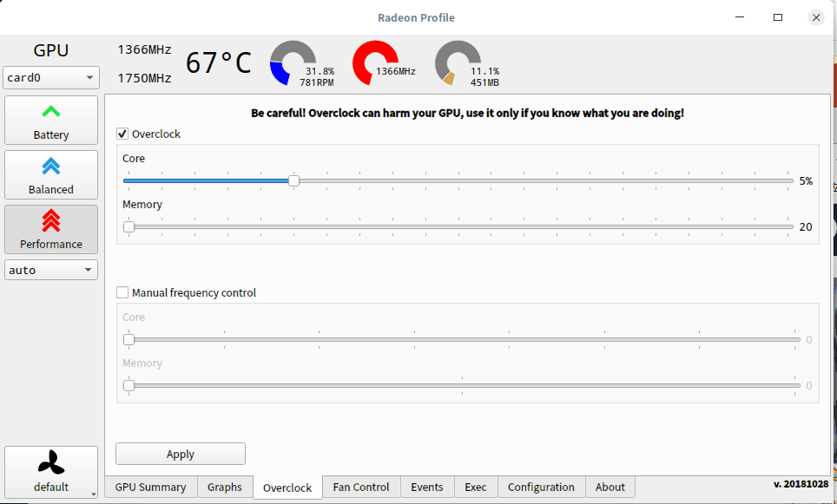Image resolution: width=837 pixels, height=504 pixels.
Task: Click the 31.8% fan percentage text
Action: (320, 71)
